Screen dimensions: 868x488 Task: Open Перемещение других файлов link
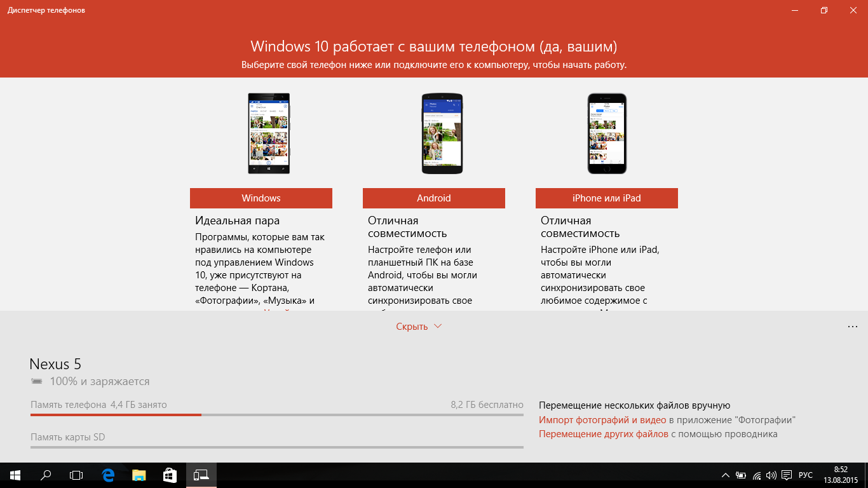pos(604,434)
